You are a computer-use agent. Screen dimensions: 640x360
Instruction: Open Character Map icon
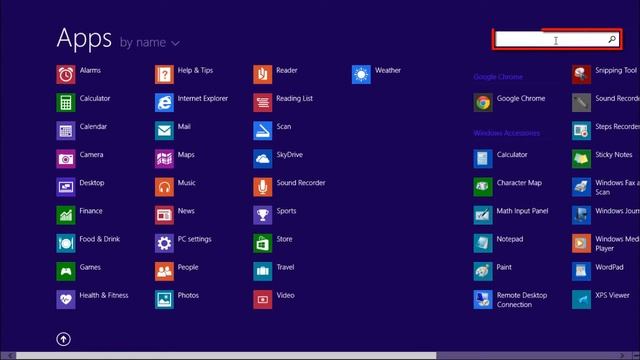click(483, 187)
